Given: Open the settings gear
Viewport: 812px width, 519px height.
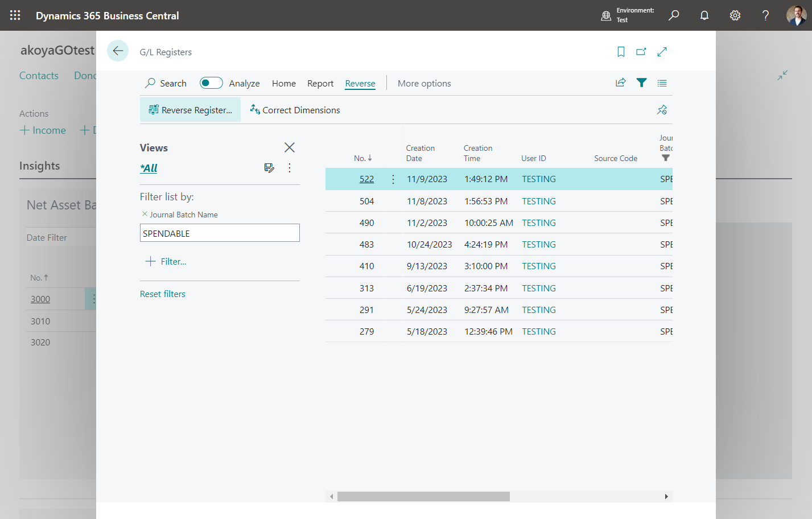Looking at the screenshot, I should click(x=735, y=15).
